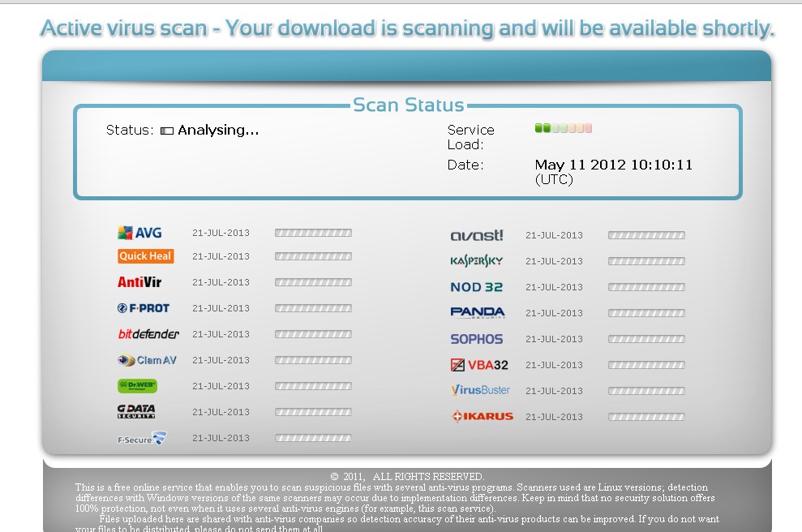The height and width of the screenshot is (532, 802).
Task: Click the AVG scan progress bar
Action: [313, 233]
